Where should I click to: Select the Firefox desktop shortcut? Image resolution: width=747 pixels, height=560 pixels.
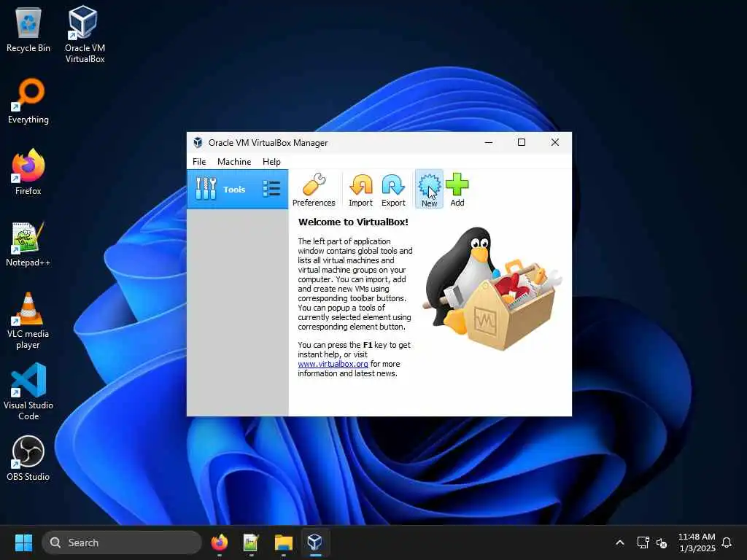(28, 172)
